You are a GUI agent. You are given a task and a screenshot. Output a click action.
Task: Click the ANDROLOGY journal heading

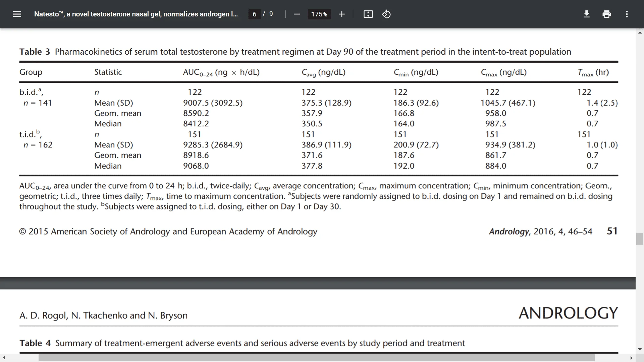(x=568, y=313)
